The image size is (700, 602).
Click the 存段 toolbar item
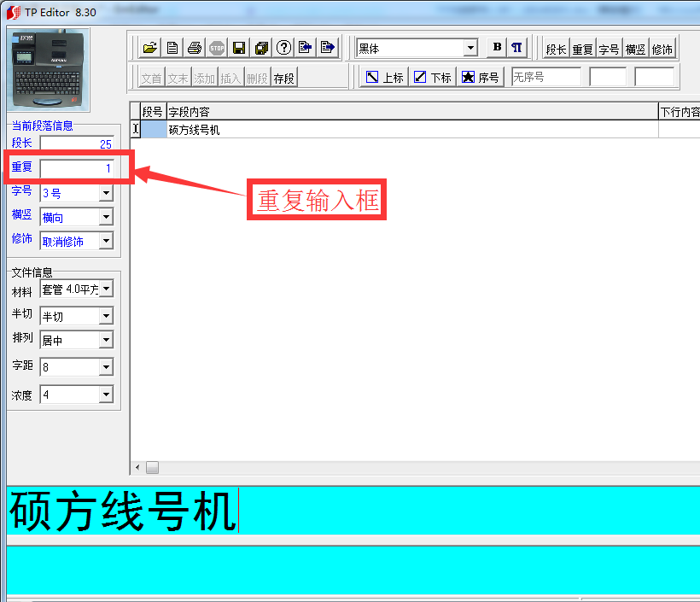click(x=284, y=77)
